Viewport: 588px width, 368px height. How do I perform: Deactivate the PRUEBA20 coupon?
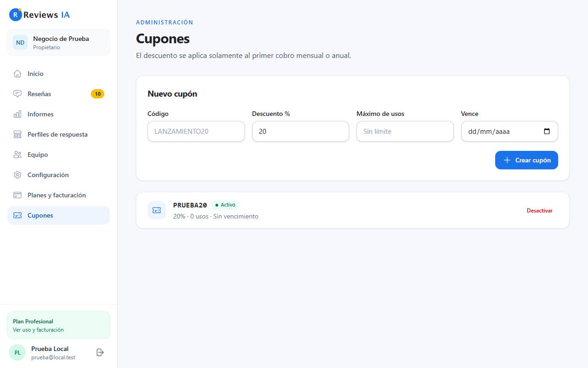pos(540,210)
